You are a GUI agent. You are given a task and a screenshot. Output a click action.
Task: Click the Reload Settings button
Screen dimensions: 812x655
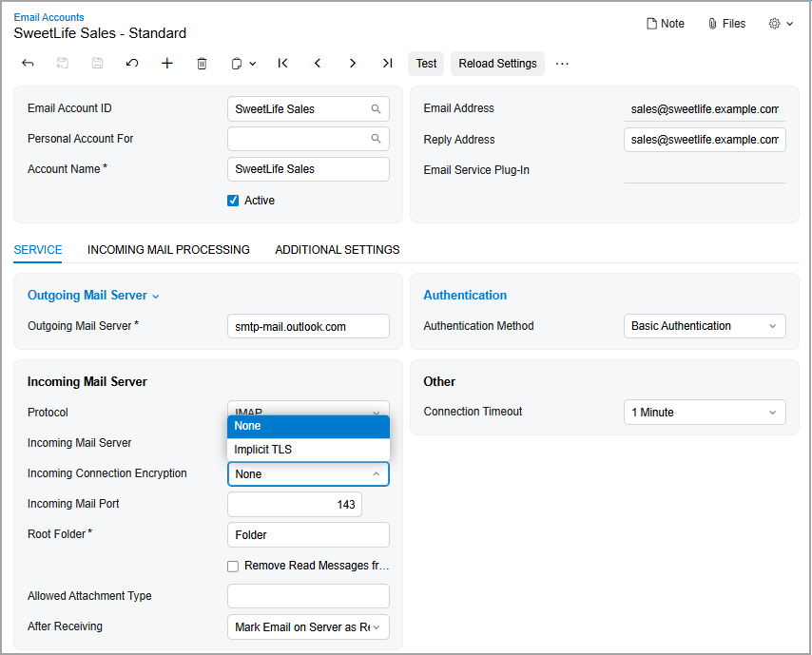click(x=497, y=64)
